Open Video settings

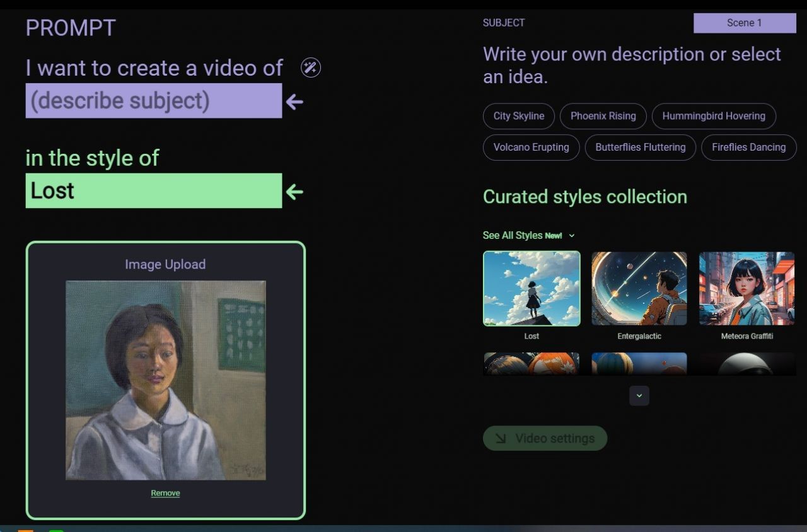click(x=545, y=438)
